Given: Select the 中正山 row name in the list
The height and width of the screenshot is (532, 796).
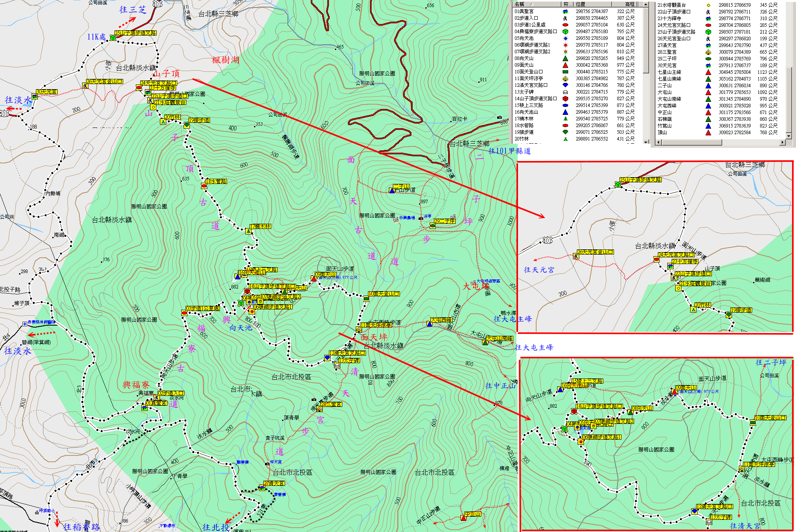Looking at the screenshot, I should pos(665,112).
